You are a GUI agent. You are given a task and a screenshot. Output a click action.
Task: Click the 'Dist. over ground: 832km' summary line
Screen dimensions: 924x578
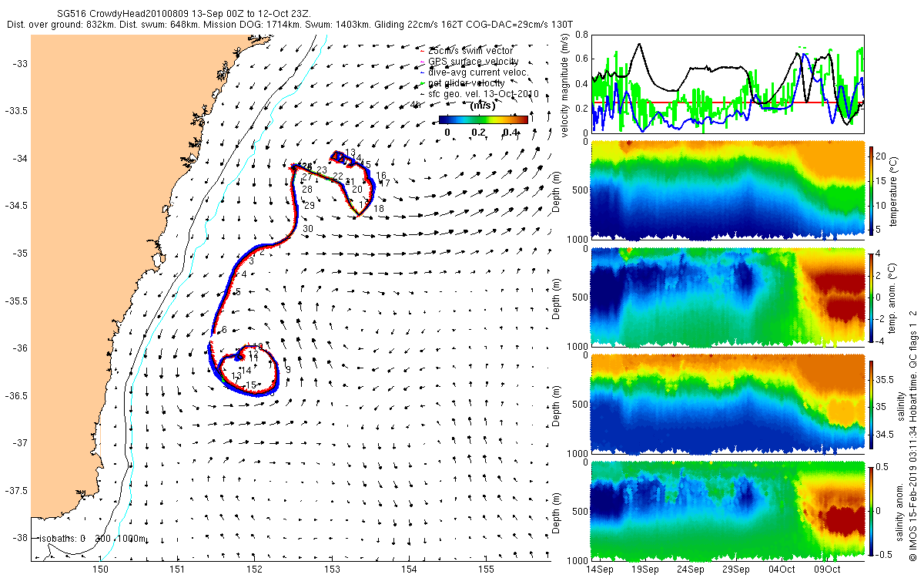pos(289,25)
